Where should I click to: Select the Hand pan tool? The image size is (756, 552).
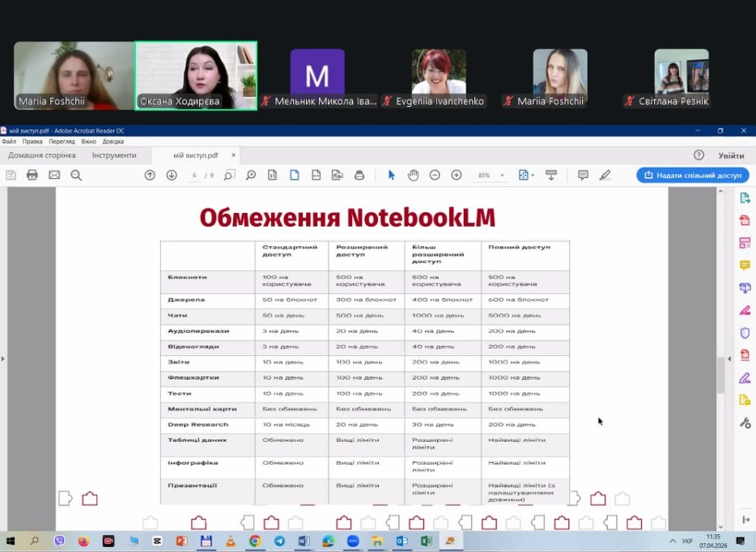click(x=413, y=175)
